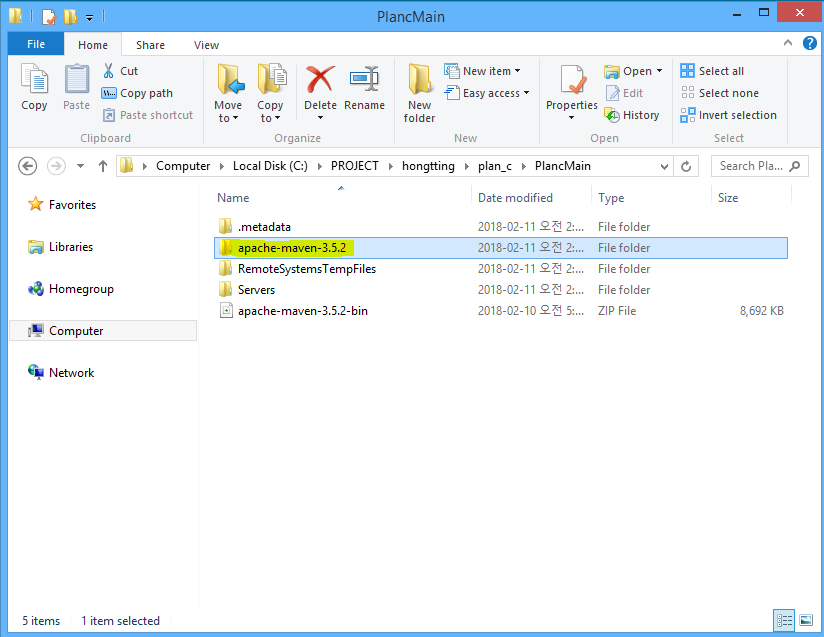Image resolution: width=824 pixels, height=637 pixels.
Task: Refresh the folder via address bar button
Action: 686,166
